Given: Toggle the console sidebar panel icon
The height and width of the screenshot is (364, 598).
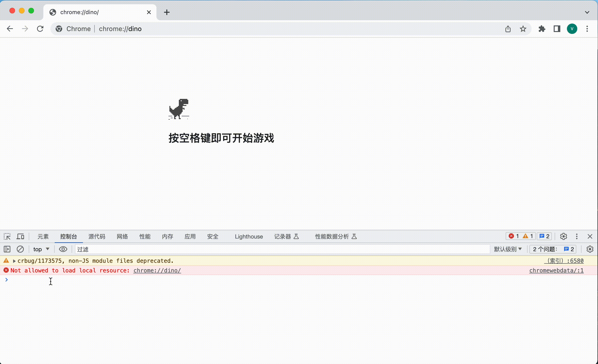Looking at the screenshot, I should click(7, 249).
